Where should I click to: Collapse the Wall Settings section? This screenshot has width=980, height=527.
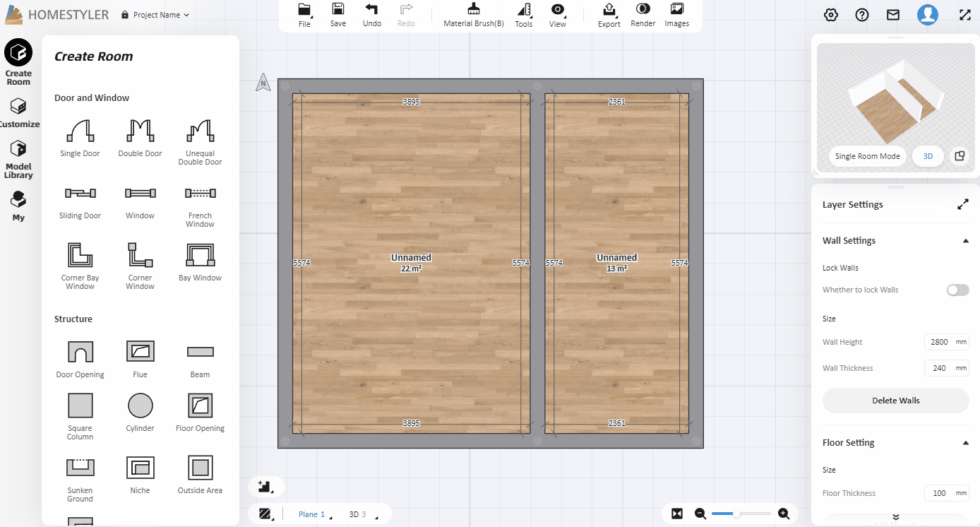pyautogui.click(x=965, y=241)
